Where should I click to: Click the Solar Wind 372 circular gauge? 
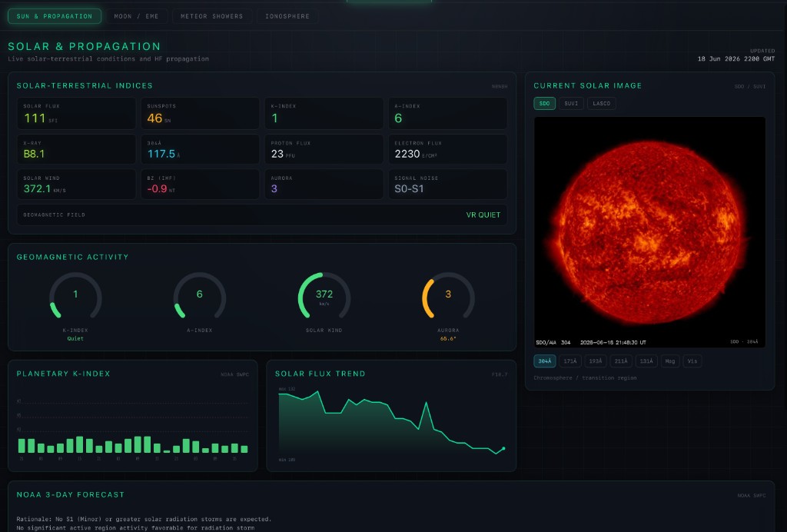point(324,297)
